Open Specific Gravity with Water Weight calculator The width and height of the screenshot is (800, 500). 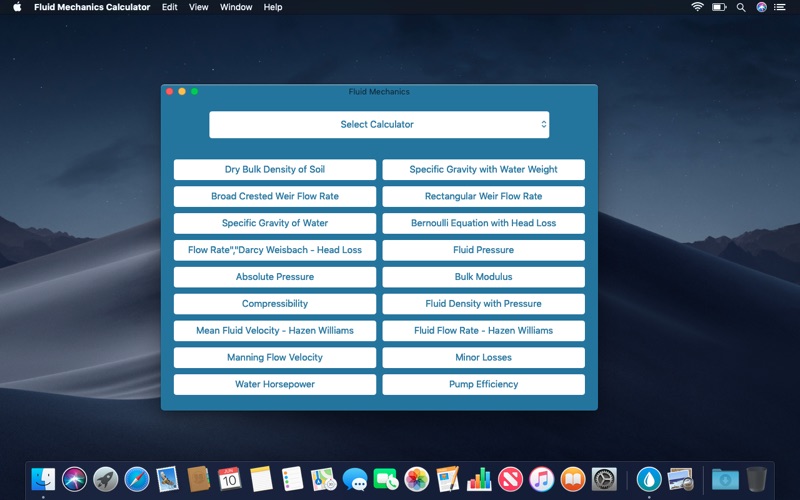[x=483, y=169]
